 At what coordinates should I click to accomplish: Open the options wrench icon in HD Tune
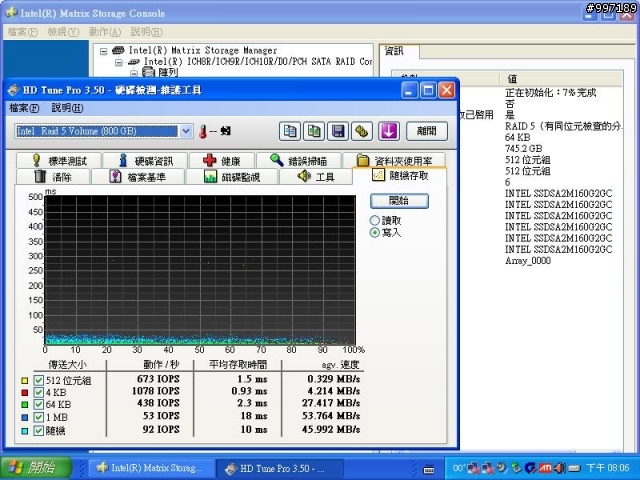tap(362, 131)
